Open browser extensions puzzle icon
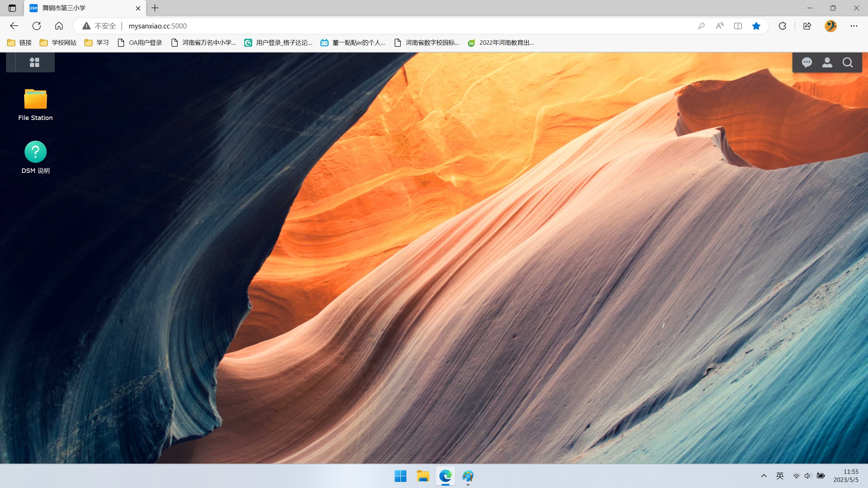 (x=782, y=26)
